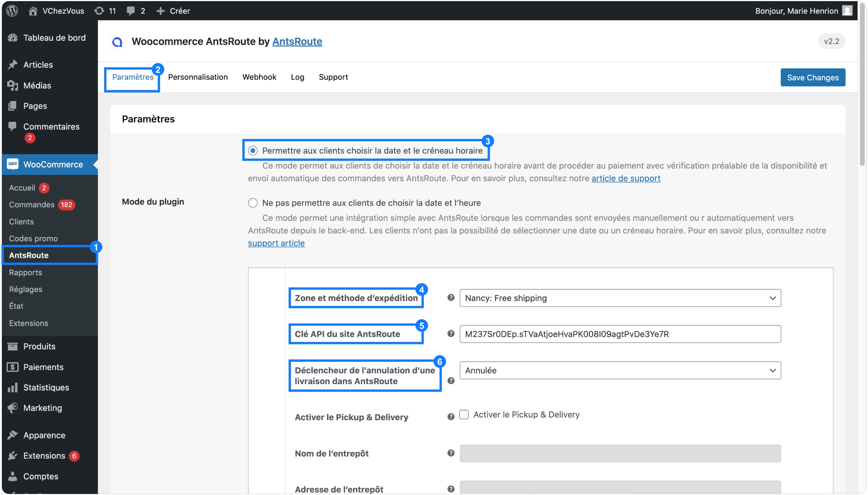
Task: Open the Support tab
Action: point(333,77)
